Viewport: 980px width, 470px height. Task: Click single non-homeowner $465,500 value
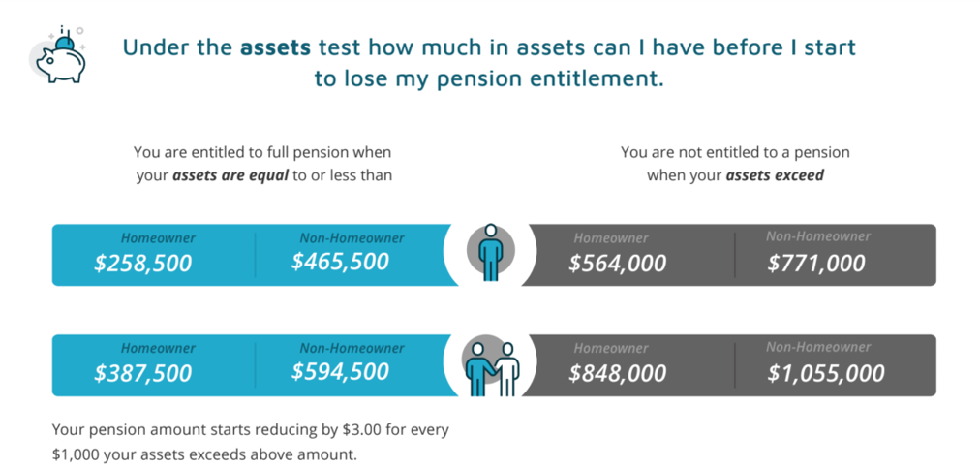coord(340,262)
